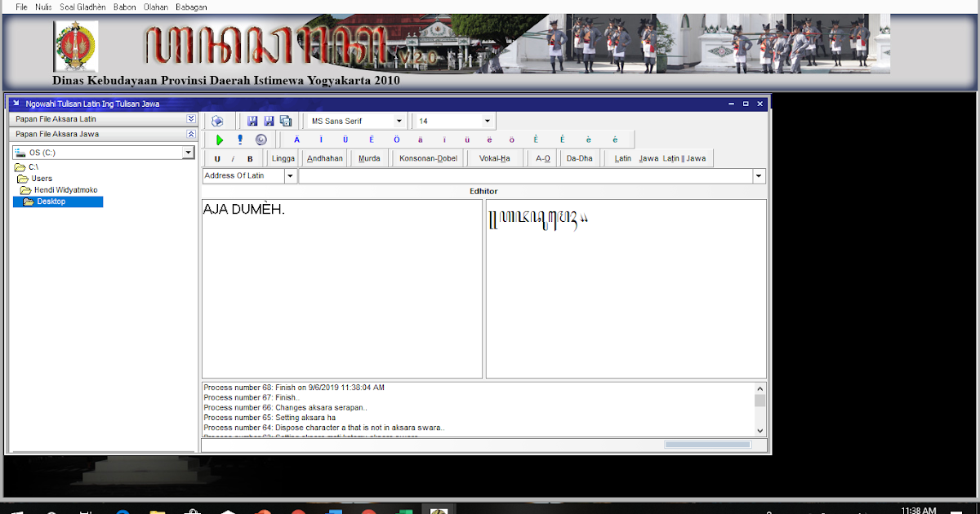
Task: Insert uppercase Ä character
Action: tap(296, 140)
